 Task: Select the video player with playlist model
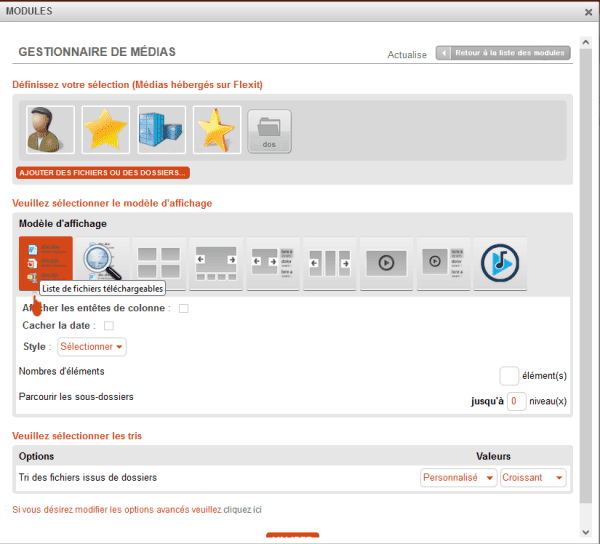[442, 264]
